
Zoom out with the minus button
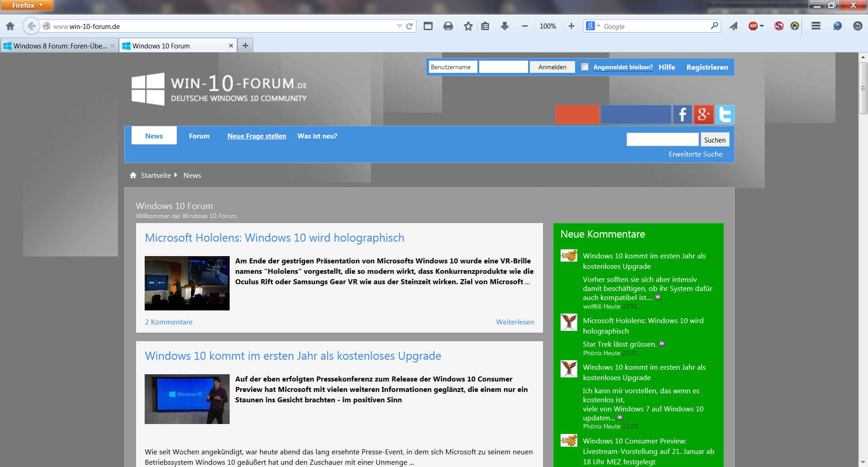tap(524, 26)
